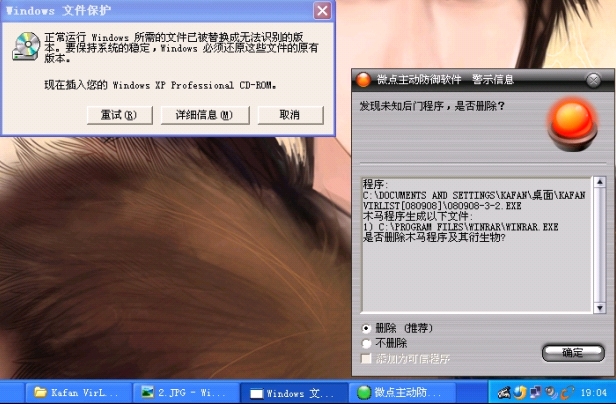
Task: Open 详细信息(M) in the Windows 文件保护 dialog
Action: coord(205,115)
